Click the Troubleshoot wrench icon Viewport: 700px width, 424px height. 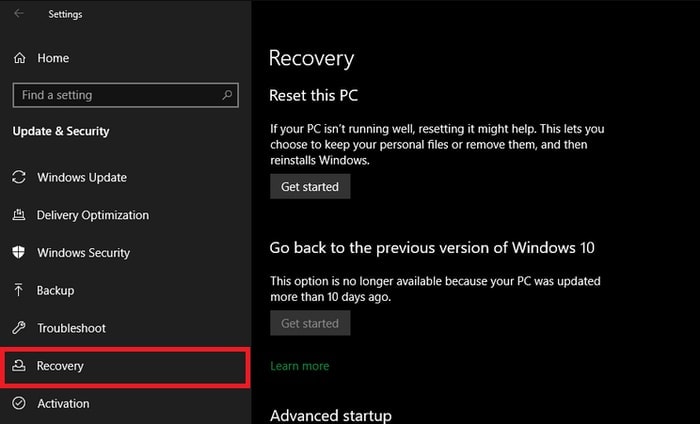(x=19, y=328)
